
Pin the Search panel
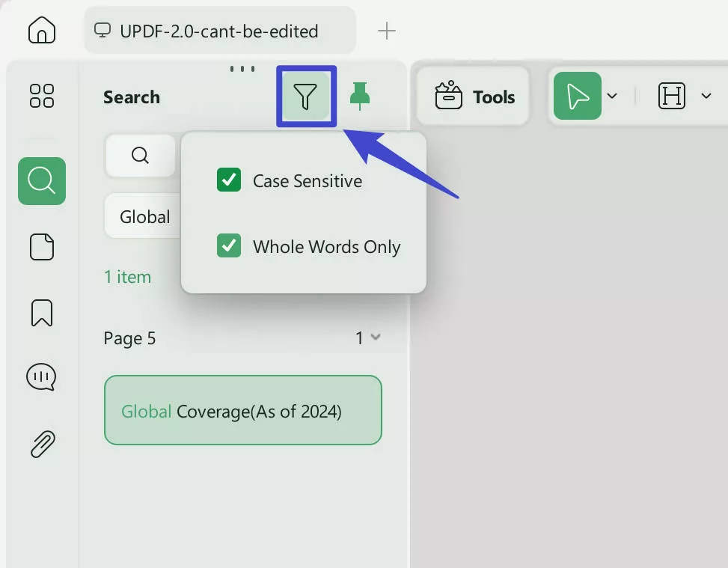(359, 96)
